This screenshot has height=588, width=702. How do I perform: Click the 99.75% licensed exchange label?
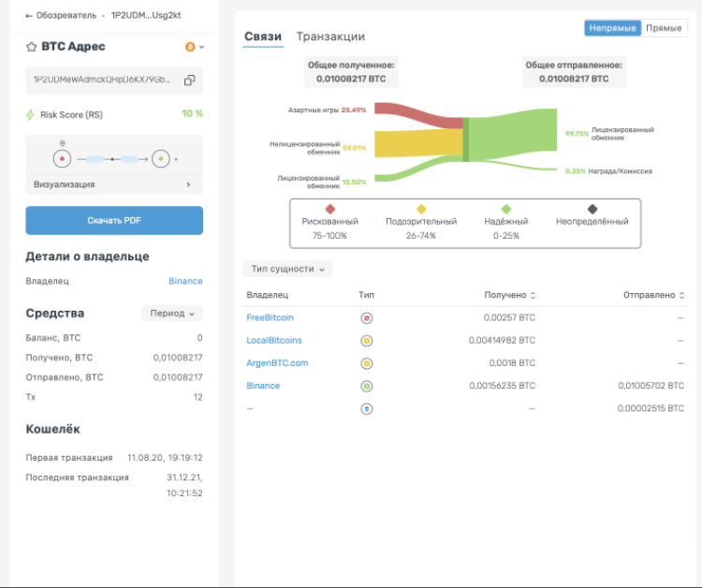577,134
